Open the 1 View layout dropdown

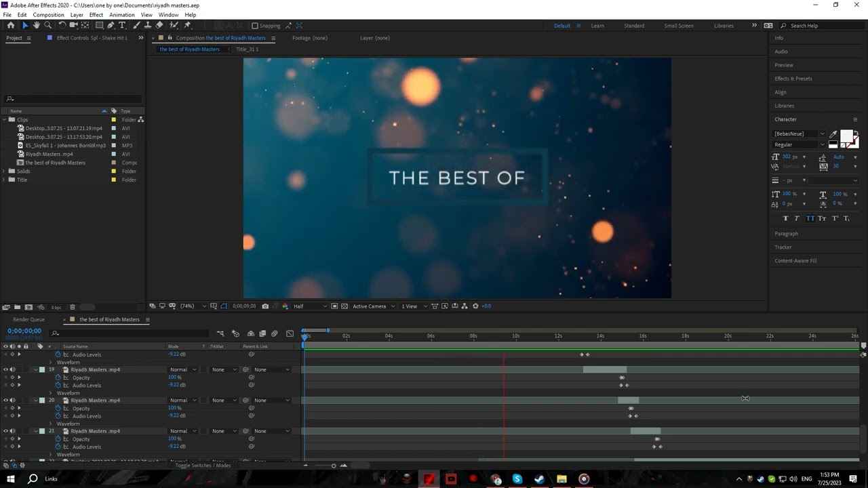pyautogui.click(x=414, y=306)
